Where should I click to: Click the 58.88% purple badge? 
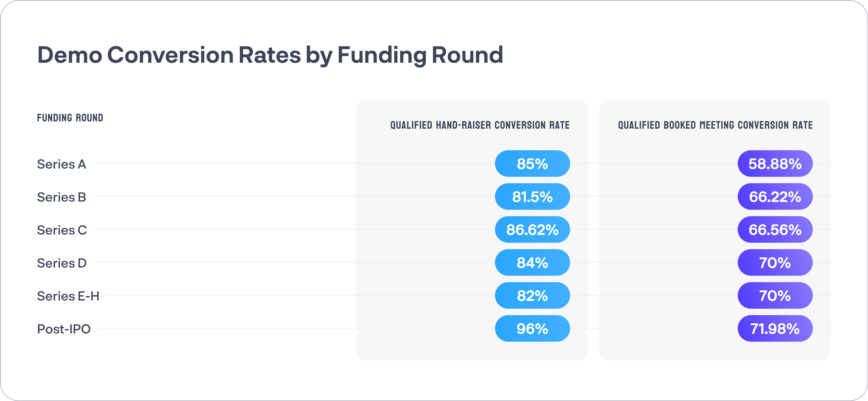coord(775,164)
